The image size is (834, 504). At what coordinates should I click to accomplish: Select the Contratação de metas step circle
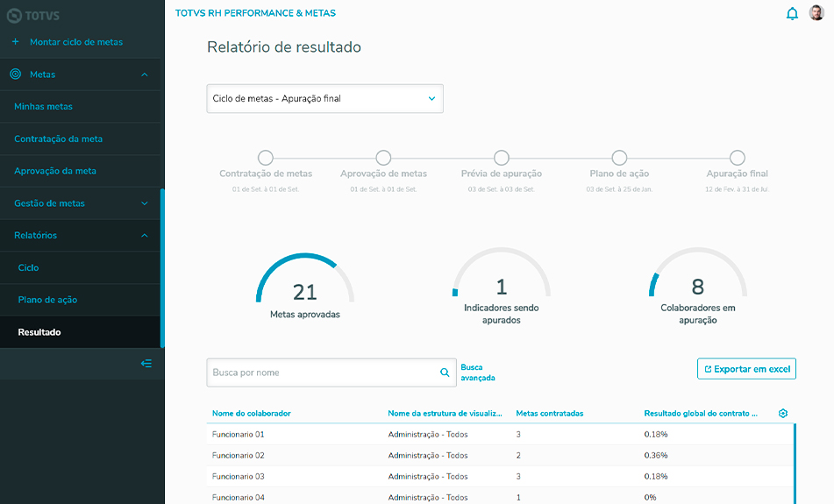click(x=266, y=158)
